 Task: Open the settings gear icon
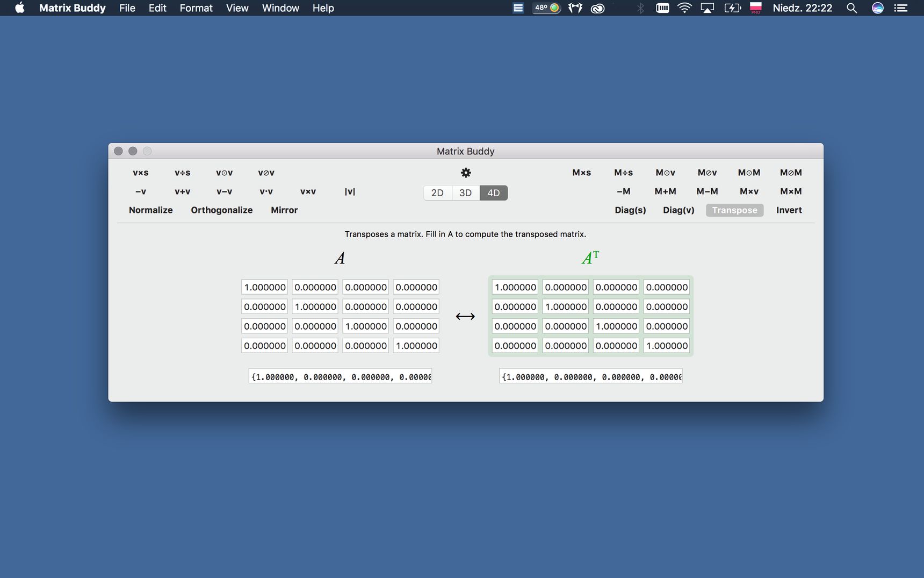pos(466,173)
